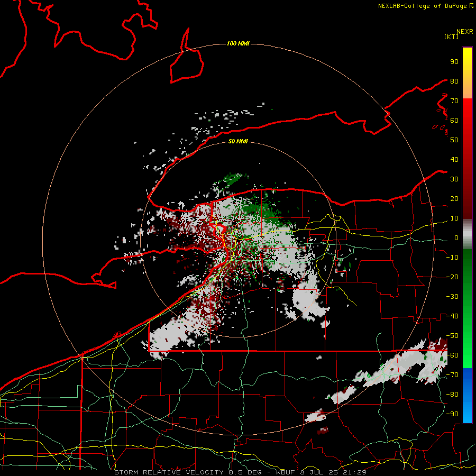
Task: Click the -80 value on velocity scale
Action: point(452,395)
